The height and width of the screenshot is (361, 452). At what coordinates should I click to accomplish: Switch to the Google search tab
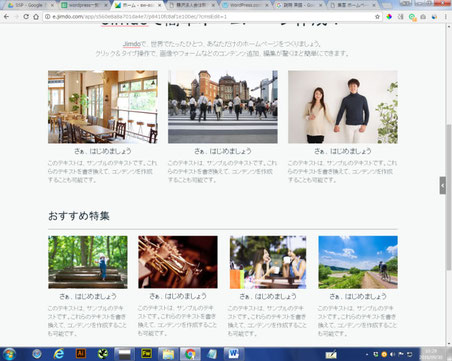tap(299, 5)
